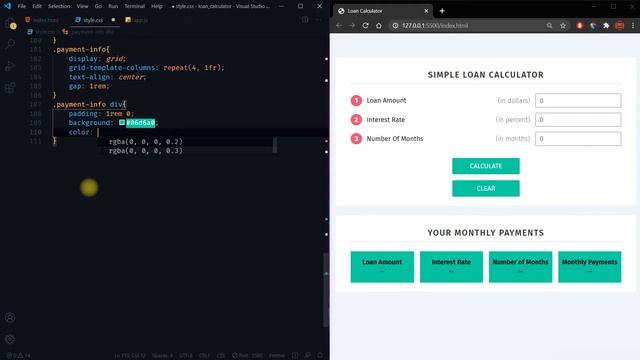The image size is (640, 360).
Task: Open the Extensions view in activity bar
Action: point(10,87)
